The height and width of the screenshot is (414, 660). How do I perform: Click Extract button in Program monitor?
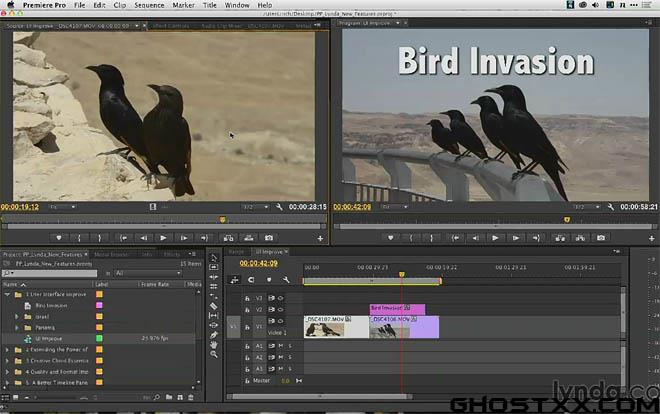tap(580, 238)
